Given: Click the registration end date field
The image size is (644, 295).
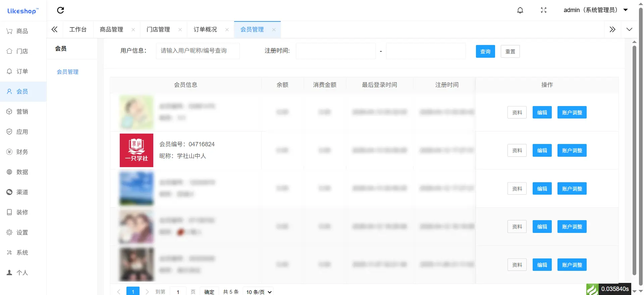Looking at the screenshot, I should point(426,51).
